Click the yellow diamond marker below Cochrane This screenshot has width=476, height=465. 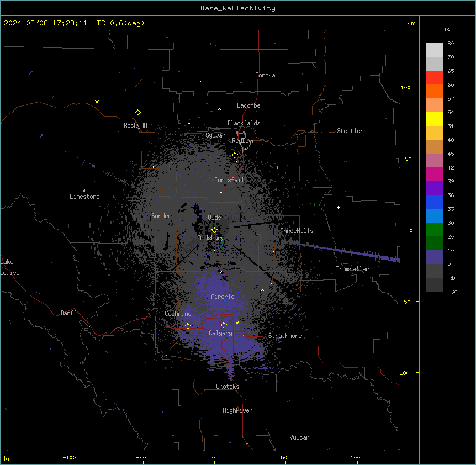pyautogui.click(x=188, y=326)
